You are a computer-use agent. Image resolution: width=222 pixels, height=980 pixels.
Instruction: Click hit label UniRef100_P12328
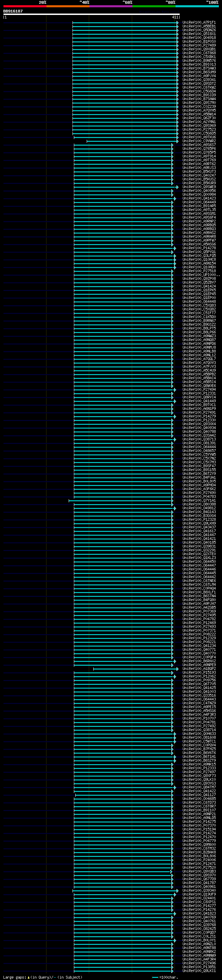coord(199,519)
